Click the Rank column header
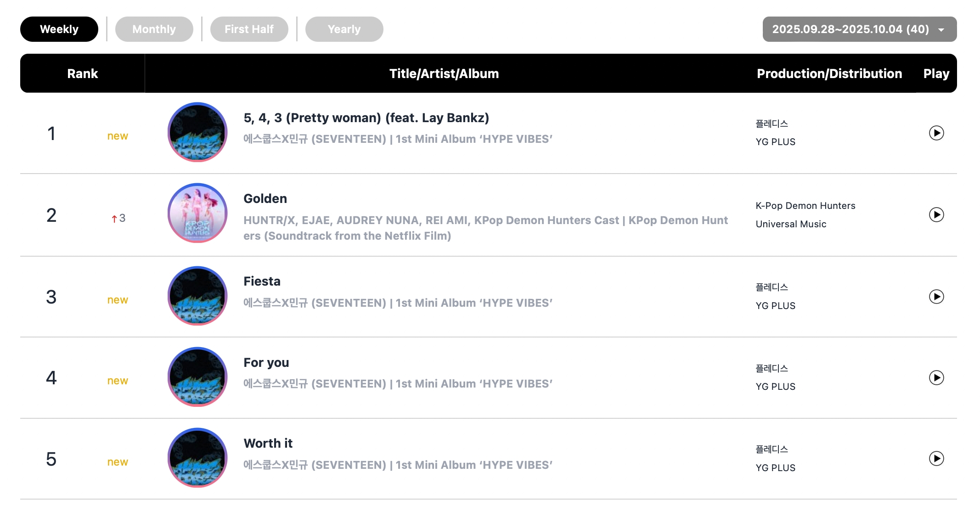 pyautogui.click(x=83, y=73)
